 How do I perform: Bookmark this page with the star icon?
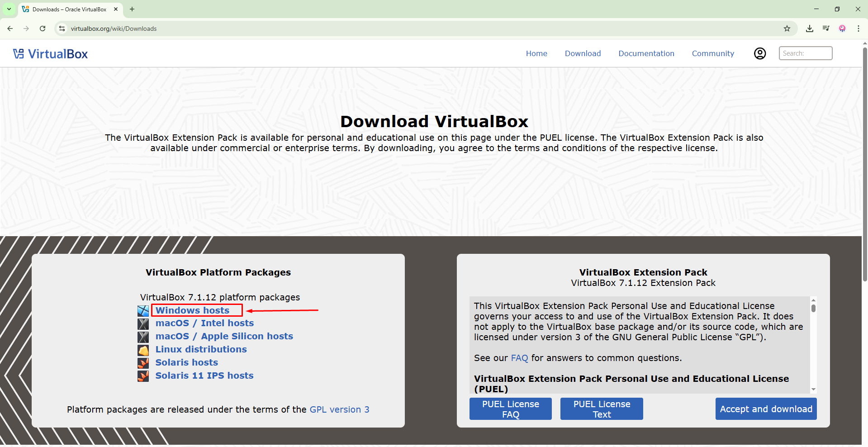tap(787, 29)
